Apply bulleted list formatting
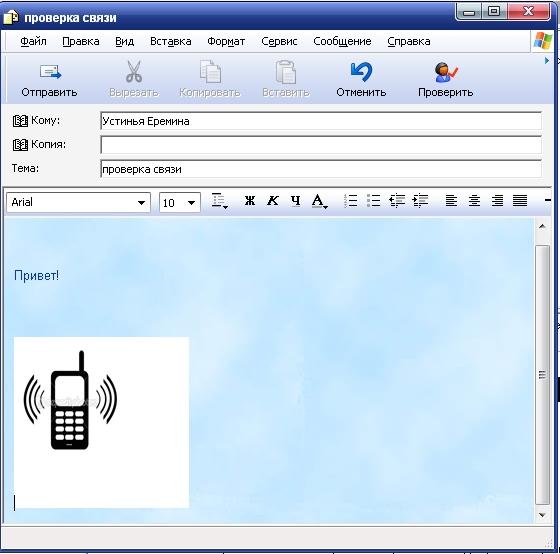 tap(373, 201)
